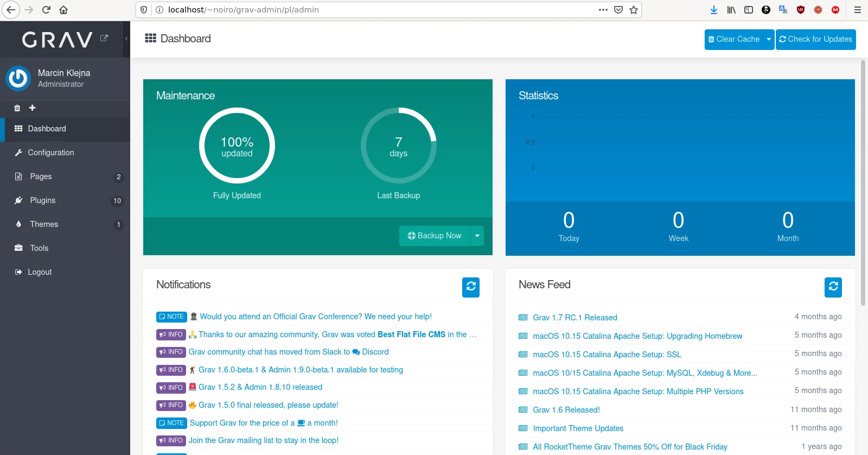Open the Best Flat File CMS notification
Image resolution: width=868 pixels, height=455 pixels.
point(337,334)
